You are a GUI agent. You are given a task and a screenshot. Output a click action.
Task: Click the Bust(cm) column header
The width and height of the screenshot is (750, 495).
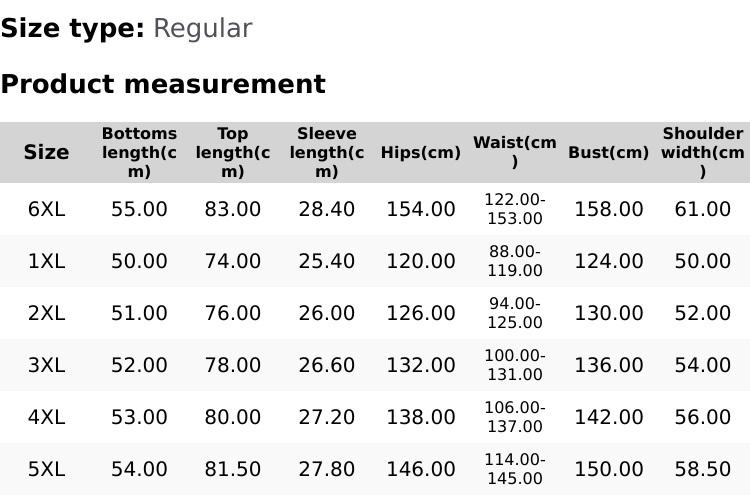[608, 153]
